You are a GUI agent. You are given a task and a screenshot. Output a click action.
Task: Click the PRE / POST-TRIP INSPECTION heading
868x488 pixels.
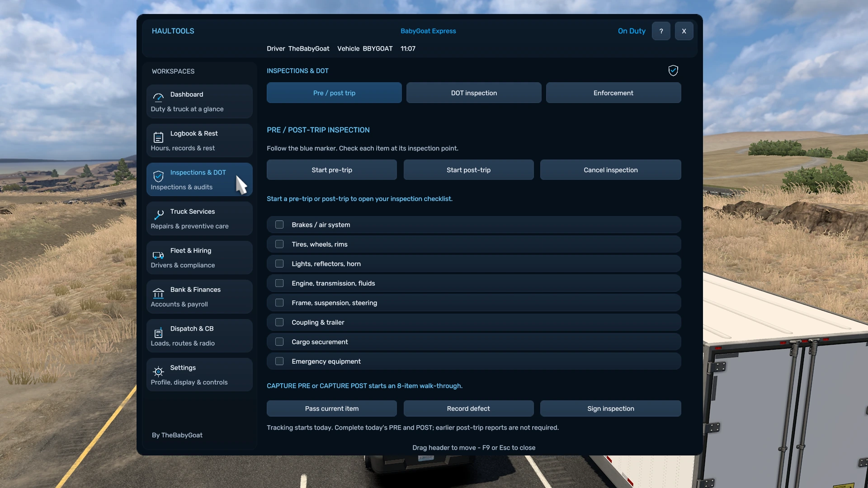click(x=318, y=130)
